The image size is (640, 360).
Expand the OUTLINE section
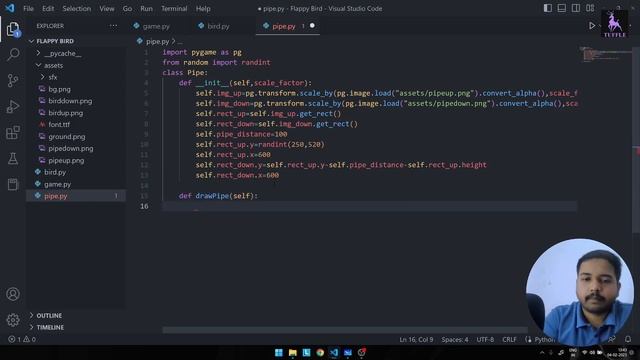(x=49, y=316)
